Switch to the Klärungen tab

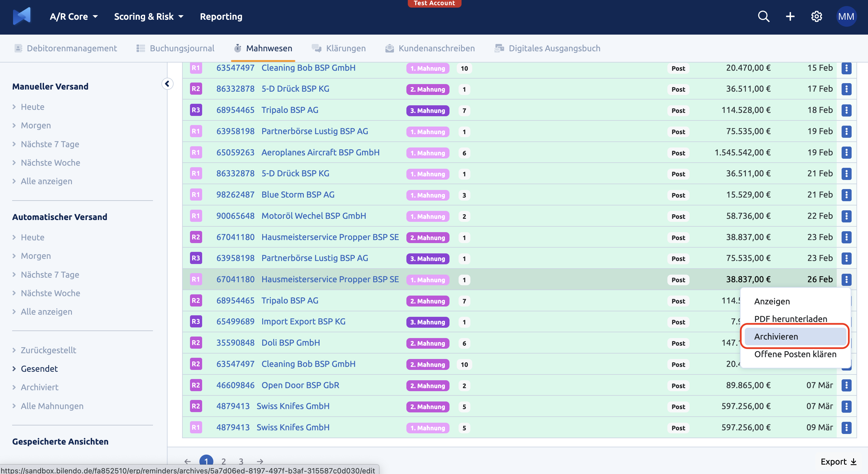(x=339, y=48)
